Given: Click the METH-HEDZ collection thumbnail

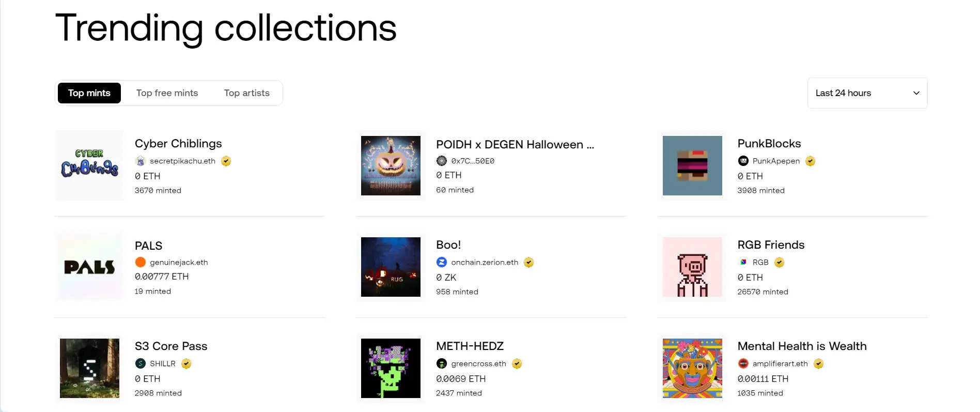Looking at the screenshot, I should coord(391,368).
